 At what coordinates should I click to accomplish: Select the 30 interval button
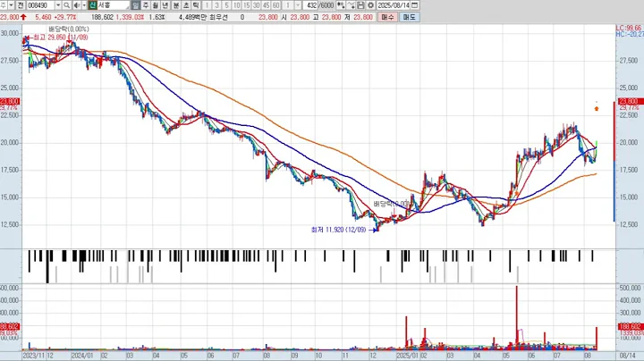pyautogui.click(x=257, y=5)
